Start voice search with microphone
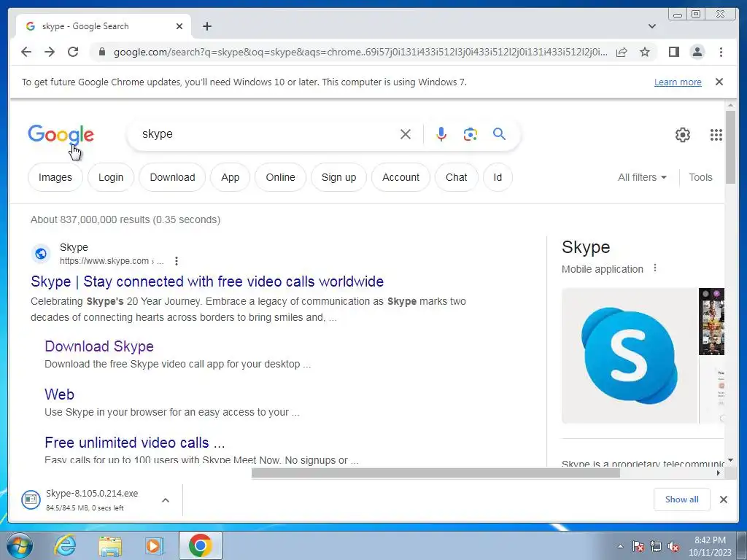Image resolution: width=747 pixels, height=560 pixels. (441, 134)
